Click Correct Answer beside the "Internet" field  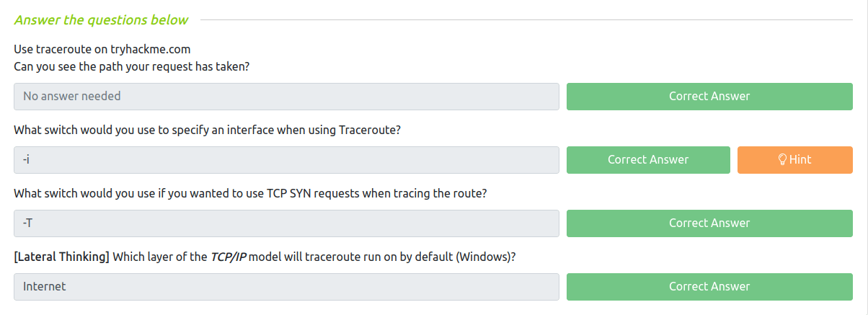pyautogui.click(x=709, y=287)
